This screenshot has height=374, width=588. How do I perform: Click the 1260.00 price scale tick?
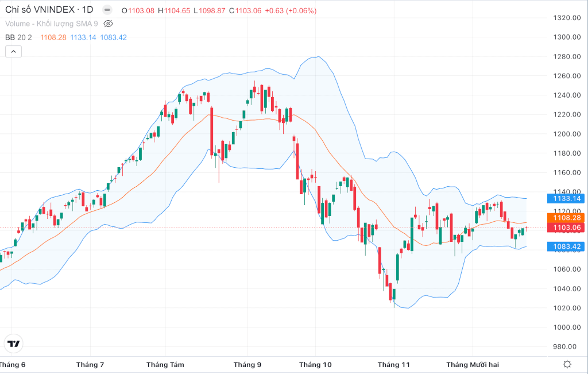pos(567,76)
